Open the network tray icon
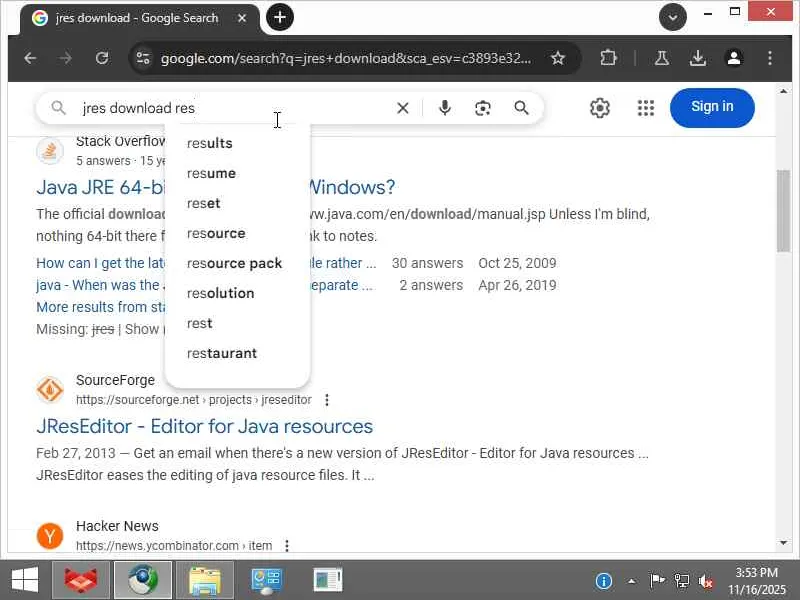 [682, 581]
